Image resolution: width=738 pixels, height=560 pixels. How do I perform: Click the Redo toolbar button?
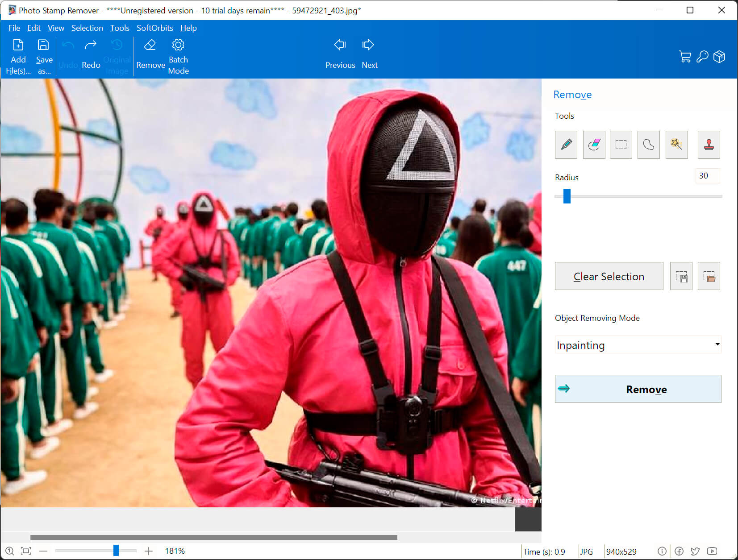click(x=91, y=54)
